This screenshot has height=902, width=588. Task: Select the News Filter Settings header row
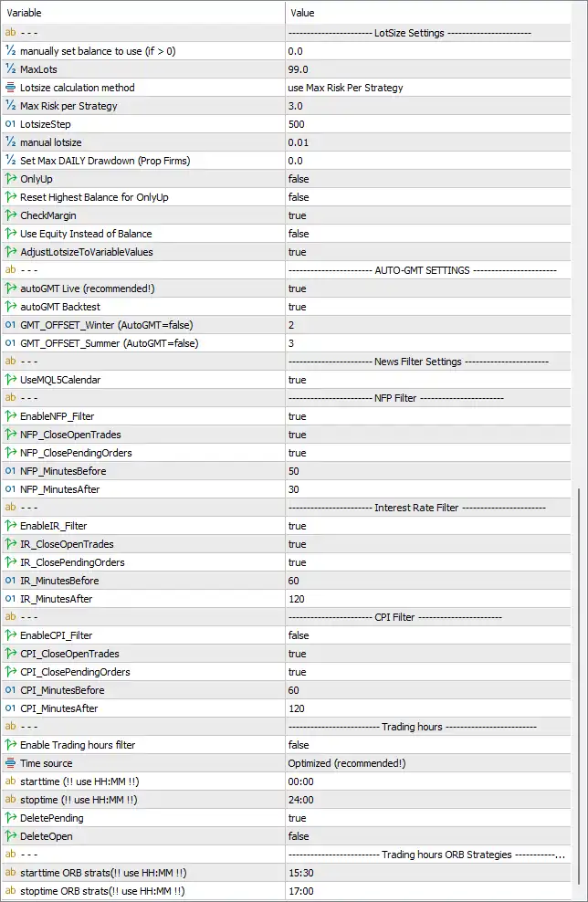click(286, 362)
